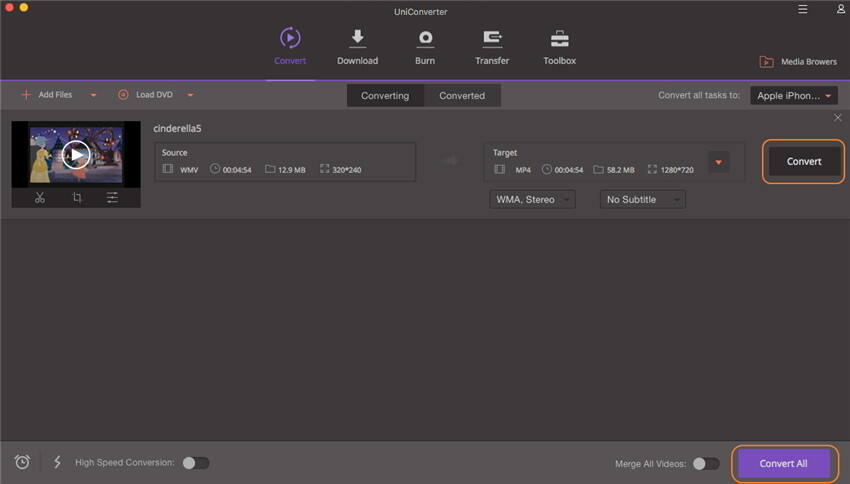
Task: Click the lightning high speed icon
Action: 57,462
